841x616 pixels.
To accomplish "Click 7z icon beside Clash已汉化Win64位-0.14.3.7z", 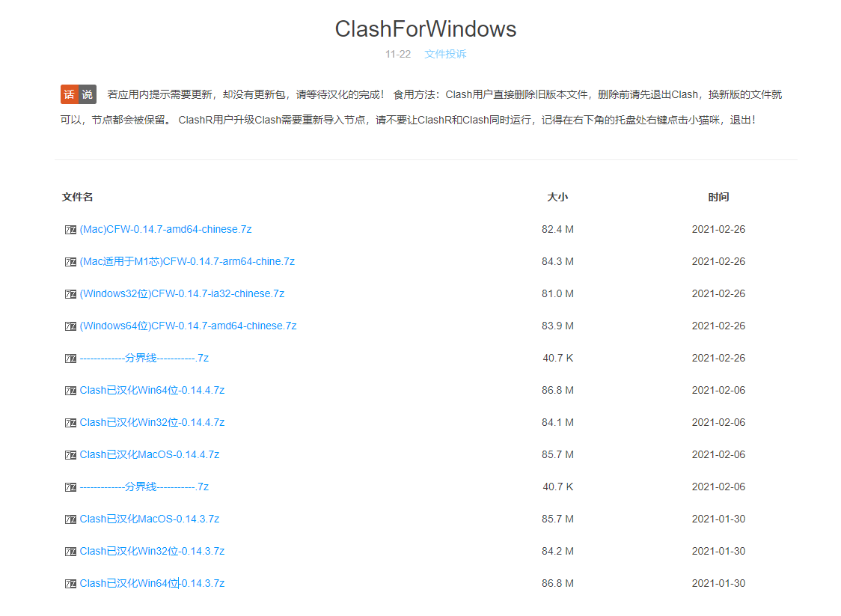I will point(70,584).
